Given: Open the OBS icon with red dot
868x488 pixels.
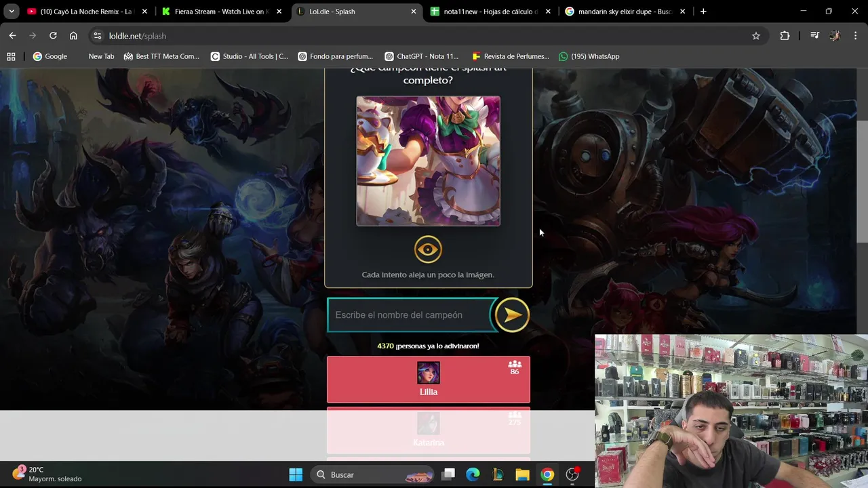Looking at the screenshot, I should click(573, 474).
